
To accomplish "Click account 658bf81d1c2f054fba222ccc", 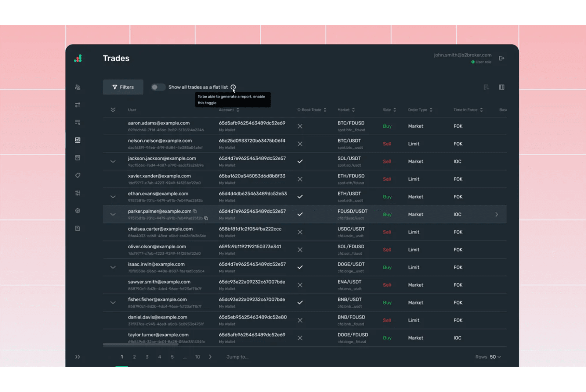I will (250, 229).
